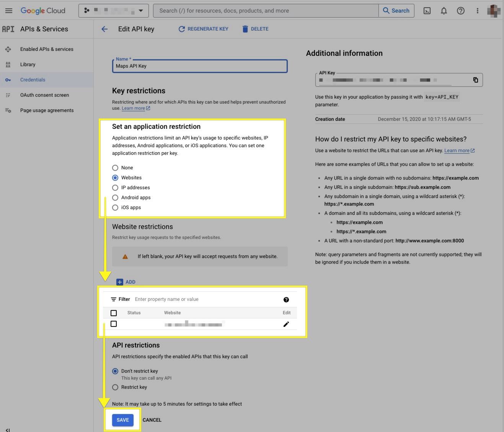Open Learn more under Key restrictions
The height and width of the screenshot is (432, 504).
(x=136, y=108)
